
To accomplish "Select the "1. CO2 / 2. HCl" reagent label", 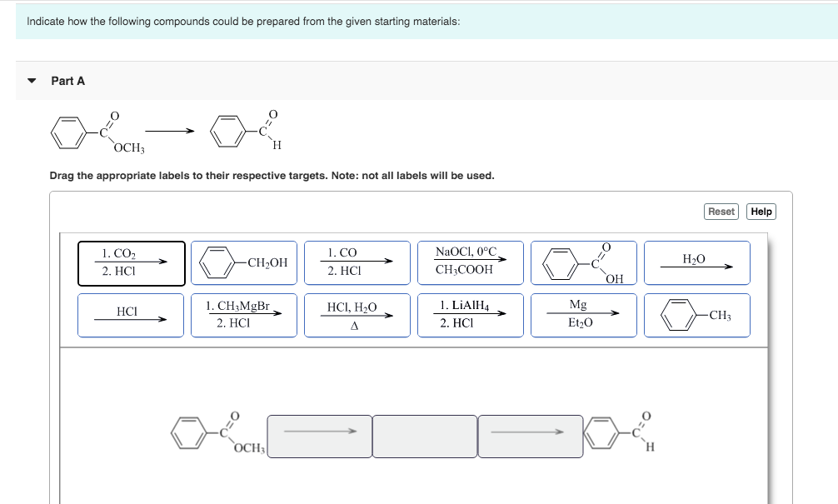I will coord(131,262).
